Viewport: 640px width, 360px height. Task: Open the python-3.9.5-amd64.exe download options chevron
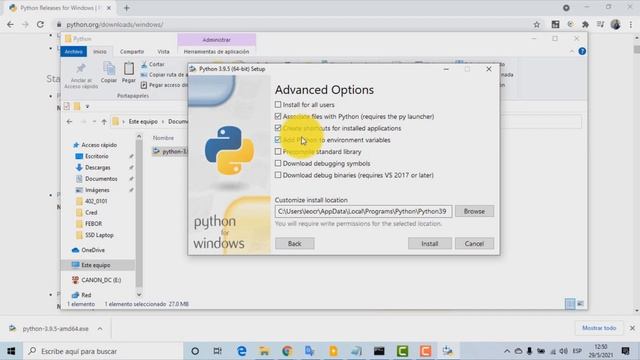(x=100, y=329)
